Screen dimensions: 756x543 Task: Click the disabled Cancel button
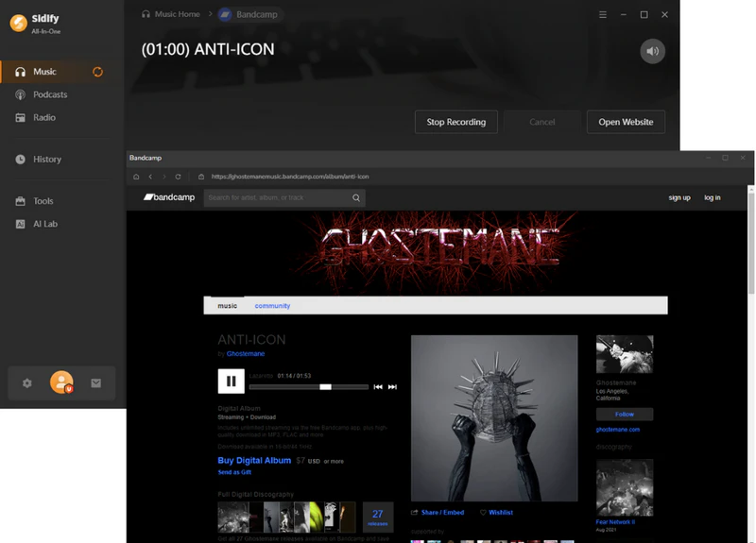click(541, 122)
